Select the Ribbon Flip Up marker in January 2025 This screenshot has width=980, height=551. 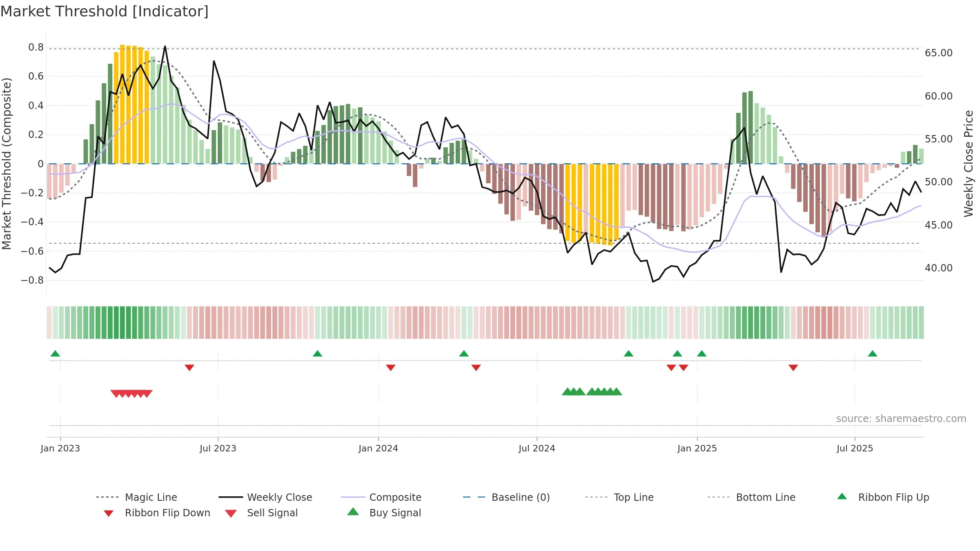coord(702,353)
